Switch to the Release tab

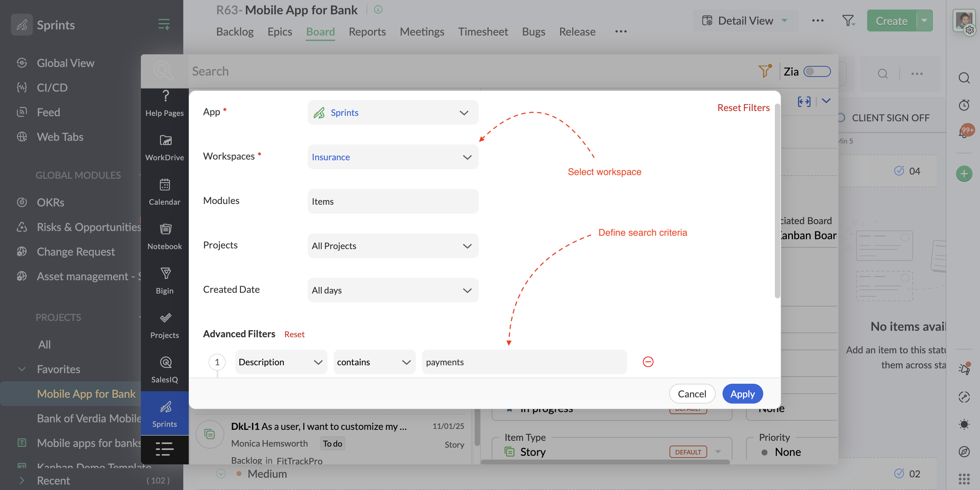click(x=577, y=31)
